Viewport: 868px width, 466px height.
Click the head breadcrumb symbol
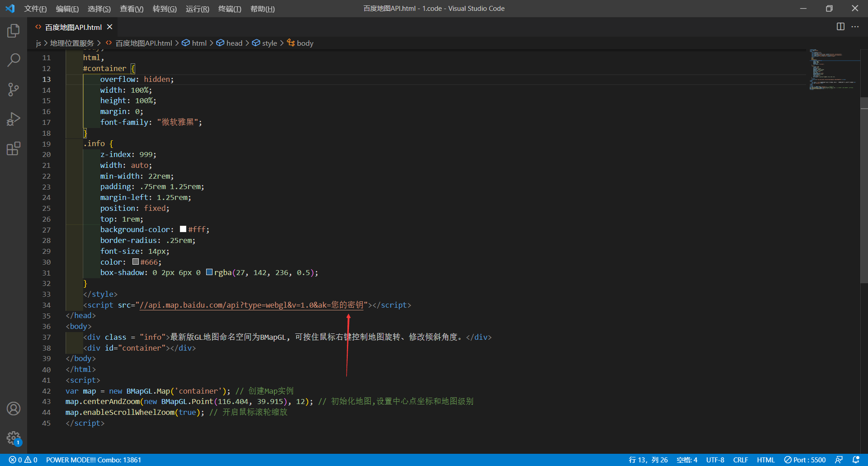tap(229, 43)
